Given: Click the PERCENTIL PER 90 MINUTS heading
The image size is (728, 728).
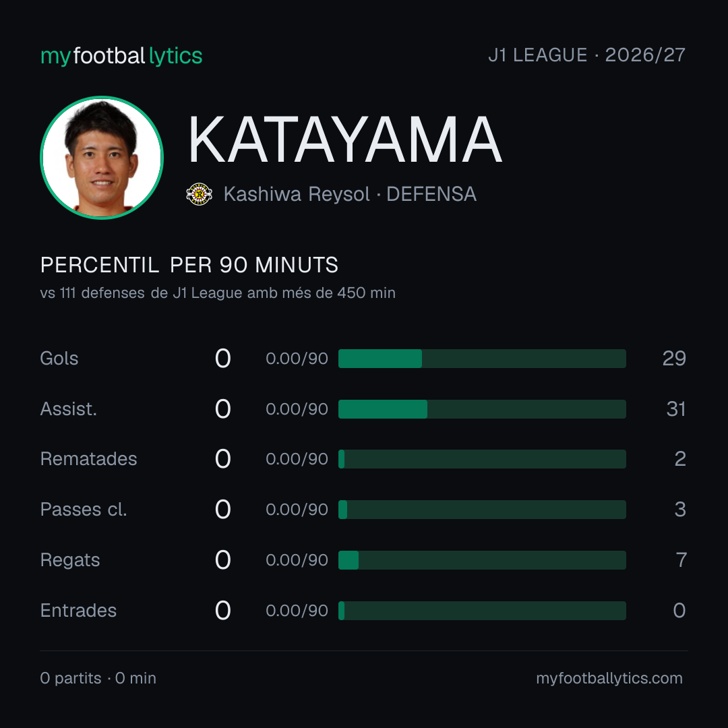Looking at the screenshot, I should point(189,265).
